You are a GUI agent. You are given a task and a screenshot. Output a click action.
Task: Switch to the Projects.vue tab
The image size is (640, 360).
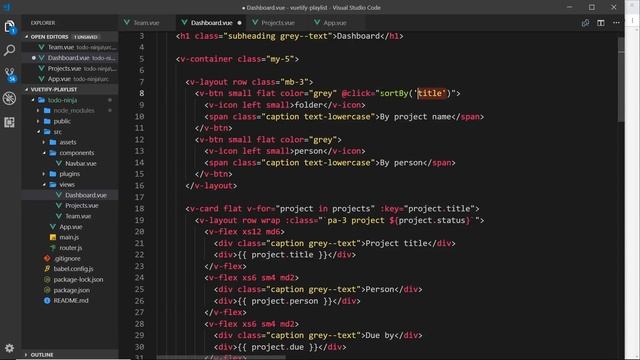(278, 23)
